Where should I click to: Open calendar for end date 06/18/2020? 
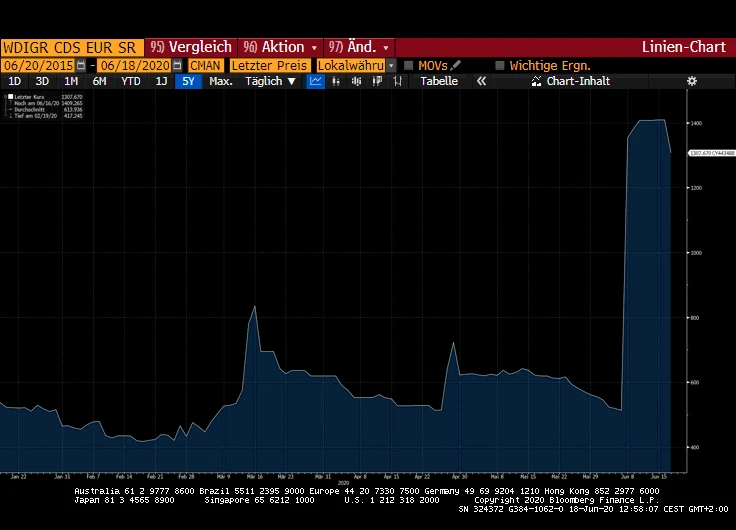click(178, 65)
